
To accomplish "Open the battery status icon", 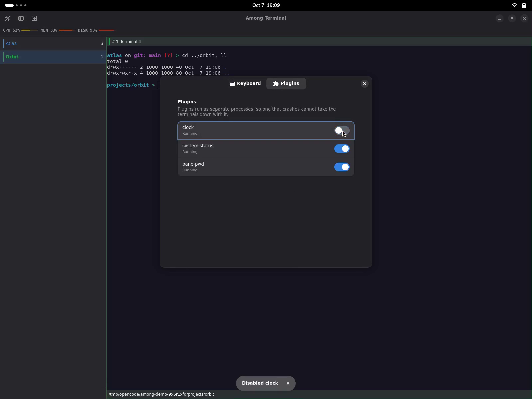I will pyautogui.click(x=524, y=5).
